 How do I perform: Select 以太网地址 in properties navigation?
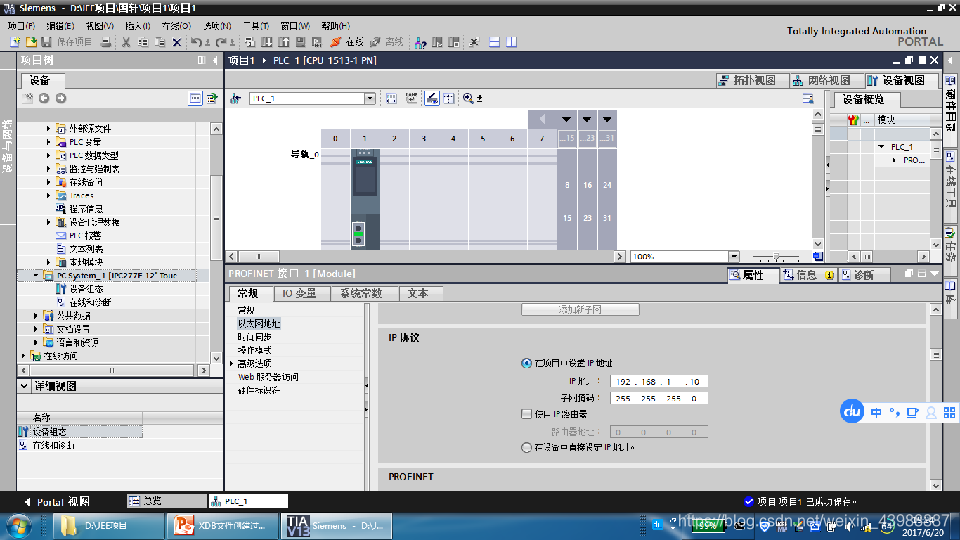[259, 323]
